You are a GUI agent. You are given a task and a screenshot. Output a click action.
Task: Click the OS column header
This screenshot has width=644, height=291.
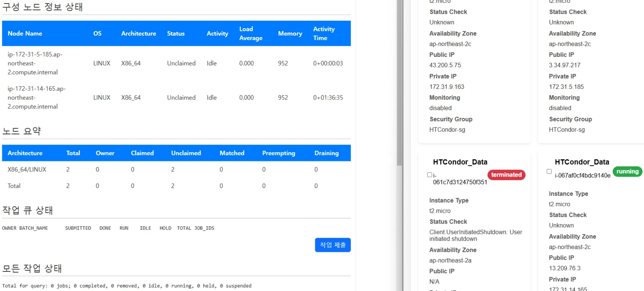coord(97,33)
